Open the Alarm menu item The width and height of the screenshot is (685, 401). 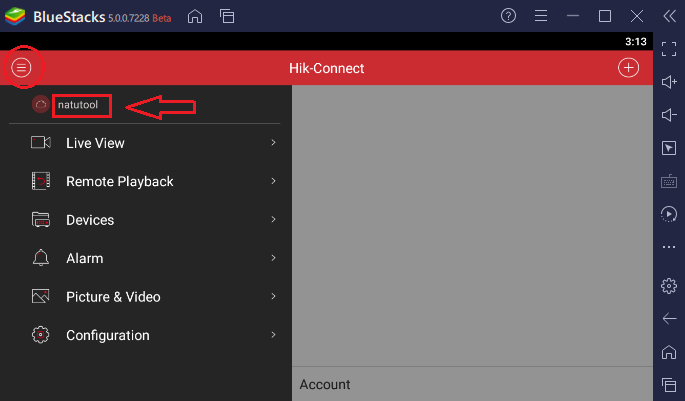pyautogui.click(x=144, y=258)
